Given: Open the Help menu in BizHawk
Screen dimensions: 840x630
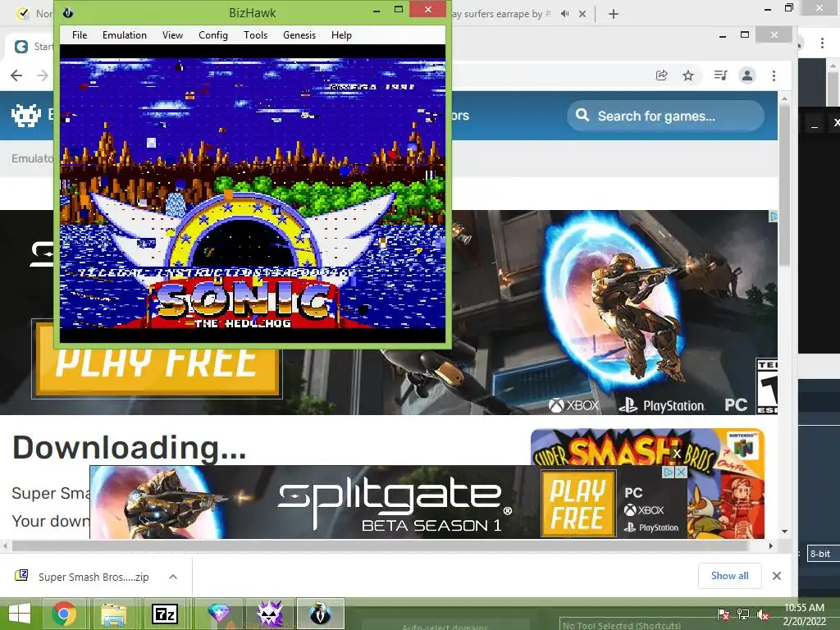Looking at the screenshot, I should click(341, 35).
